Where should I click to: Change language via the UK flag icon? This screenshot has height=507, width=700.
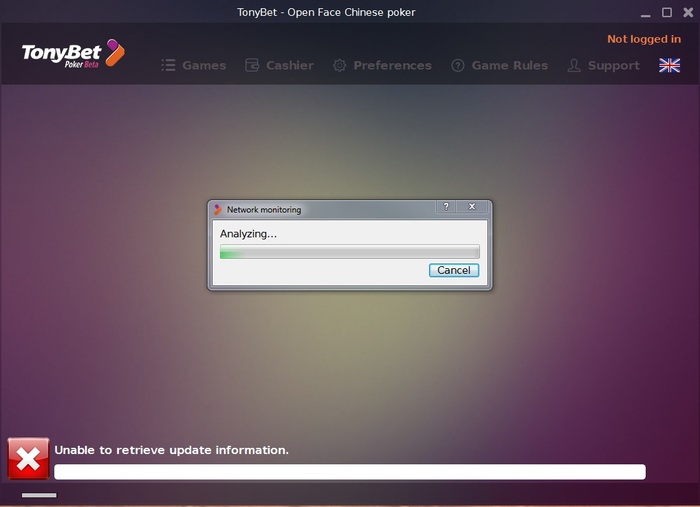click(x=669, y=66)
